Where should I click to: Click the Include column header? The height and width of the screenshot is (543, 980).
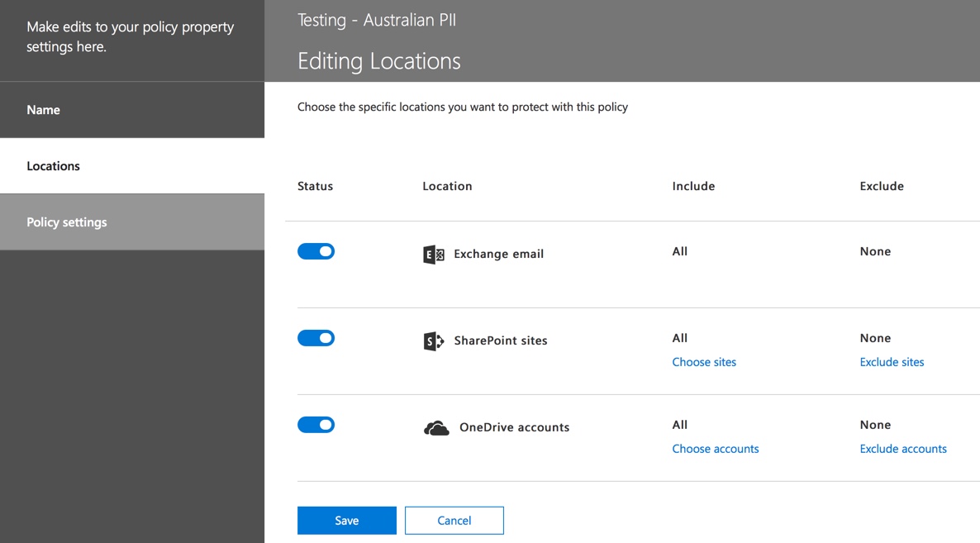coord(692,186)
